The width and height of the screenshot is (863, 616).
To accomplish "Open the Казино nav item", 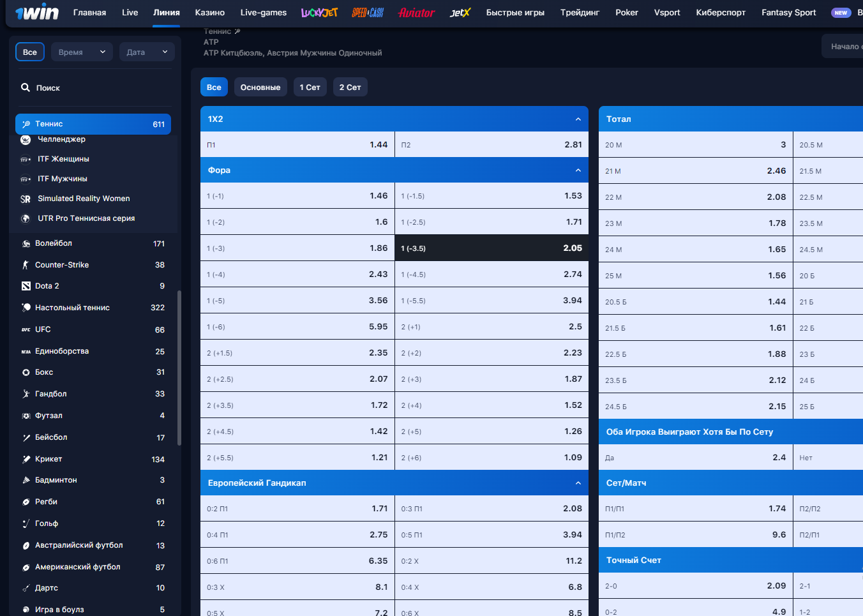I will 210,13.
